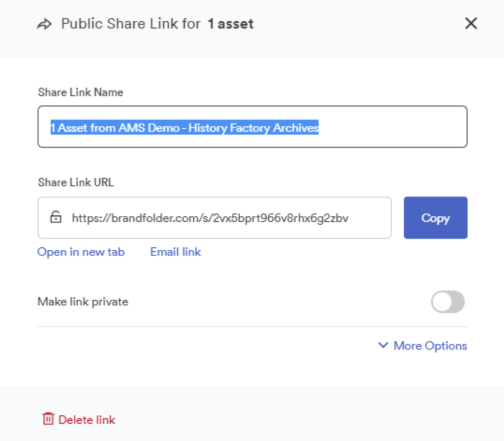Image resolution: width=504 pixels, height=441 pixels.
Task: Click highlighted text History Factory Archives
Action: tap(253, 128)
